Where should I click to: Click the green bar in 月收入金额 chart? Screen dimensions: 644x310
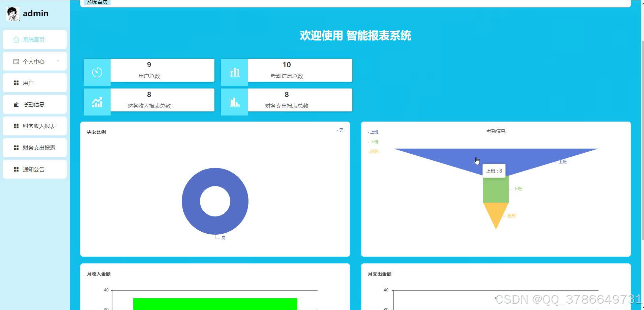pos(215,303)
